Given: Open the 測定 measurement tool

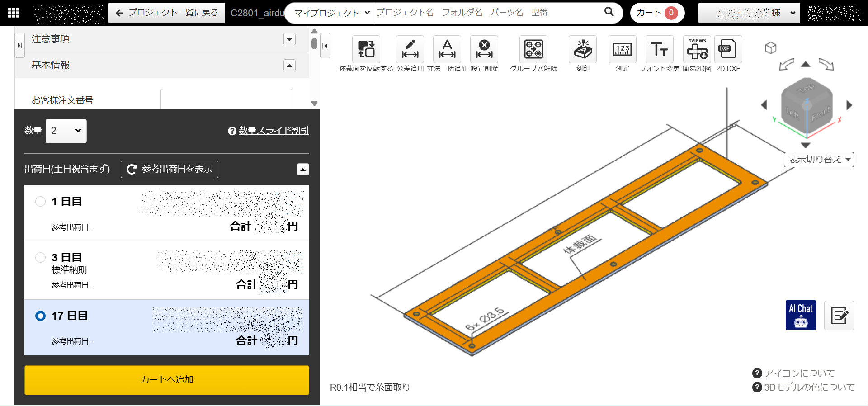Looking at the screenshot, I should pos(622,49).
